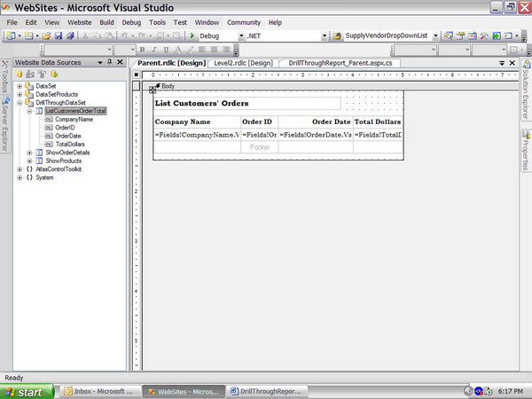Toggle Underline formatting button
This screenshot has height=399, width=532.
pyautogui.click(x=166, y=50)
